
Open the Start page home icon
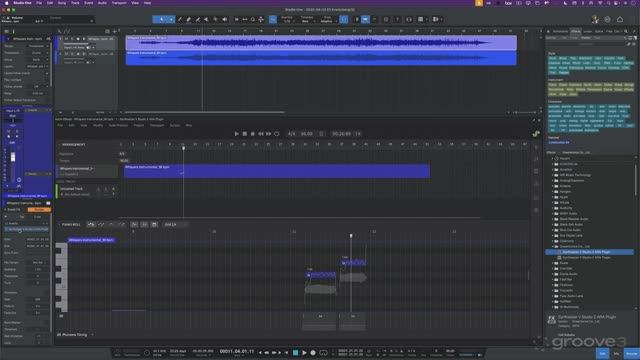coord(620,19)
